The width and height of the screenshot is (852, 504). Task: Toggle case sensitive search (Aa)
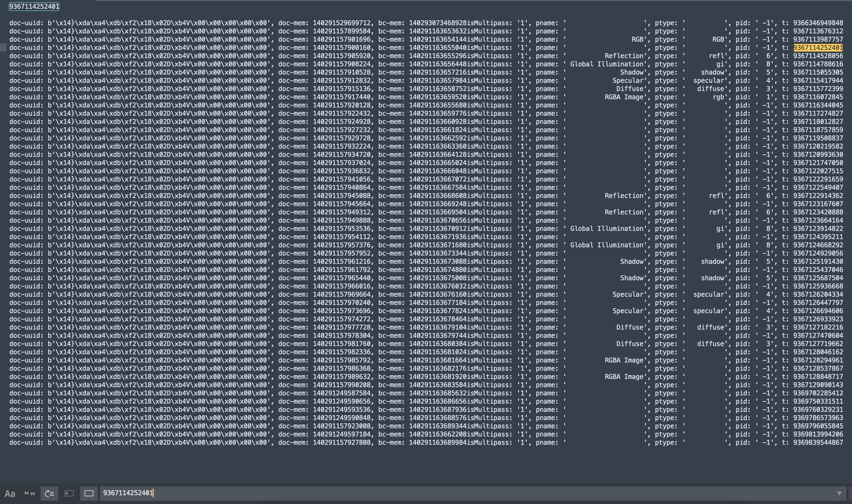tap(10, 494)
